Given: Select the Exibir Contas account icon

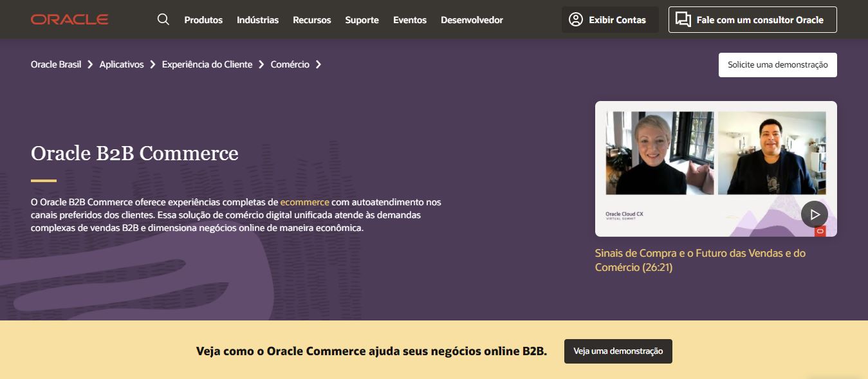Looking at the screenshot, I should click(575, 19).
